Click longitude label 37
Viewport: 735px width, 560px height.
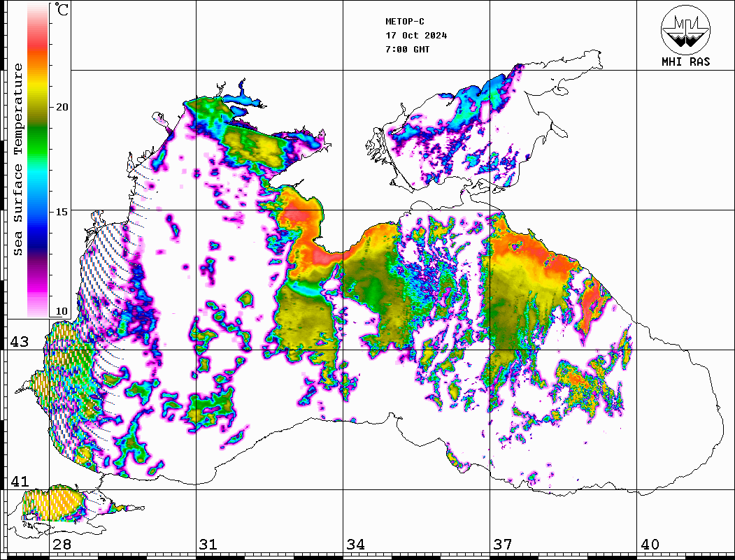click(503, 545)
